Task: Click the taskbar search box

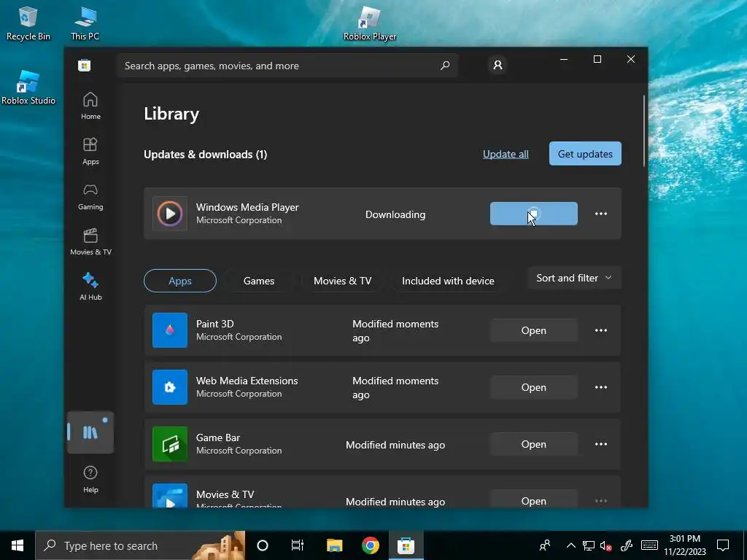Action: pyautogui.click(x=140, y=545)
